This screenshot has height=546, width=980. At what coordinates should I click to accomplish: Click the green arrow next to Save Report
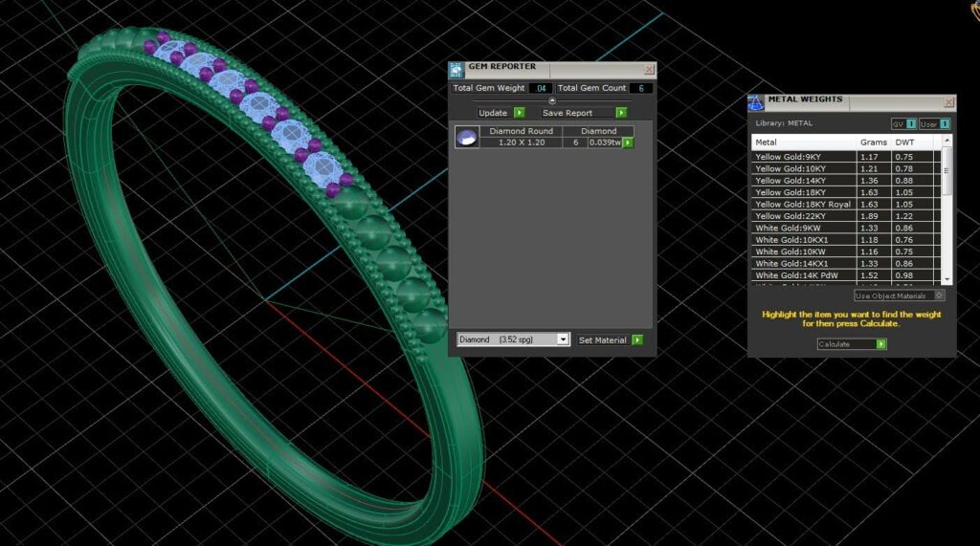pyautogui.click(x=620, y=113)
